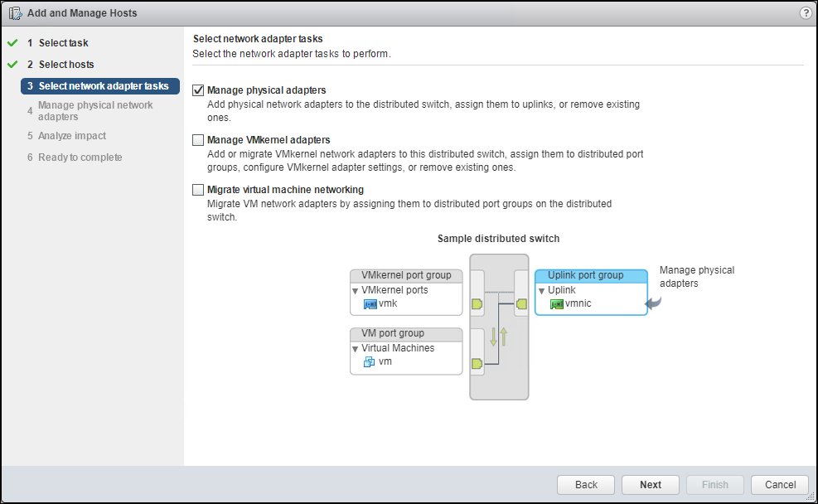This screenshot has height=504, width=818.
Task: Collapse the Uplink disclosure triangle
Action: click(543, 291)
